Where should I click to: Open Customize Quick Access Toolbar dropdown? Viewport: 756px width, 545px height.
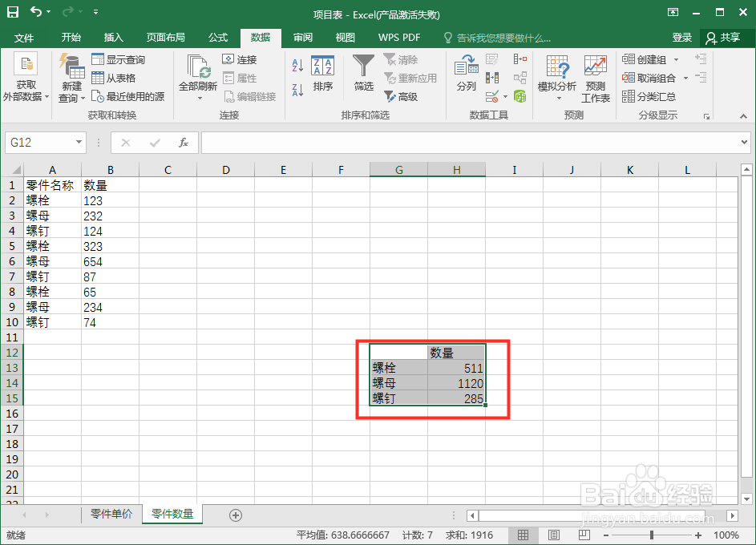click(x=96, y=11)
